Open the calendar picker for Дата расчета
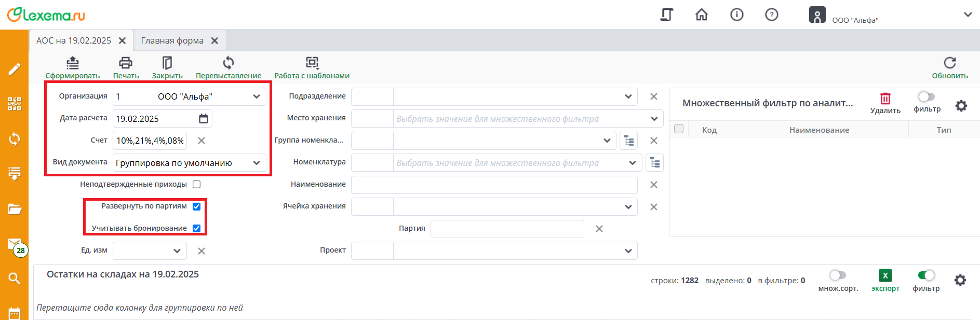The width and height of the screenshot is (980, 320). click(204, 119)
